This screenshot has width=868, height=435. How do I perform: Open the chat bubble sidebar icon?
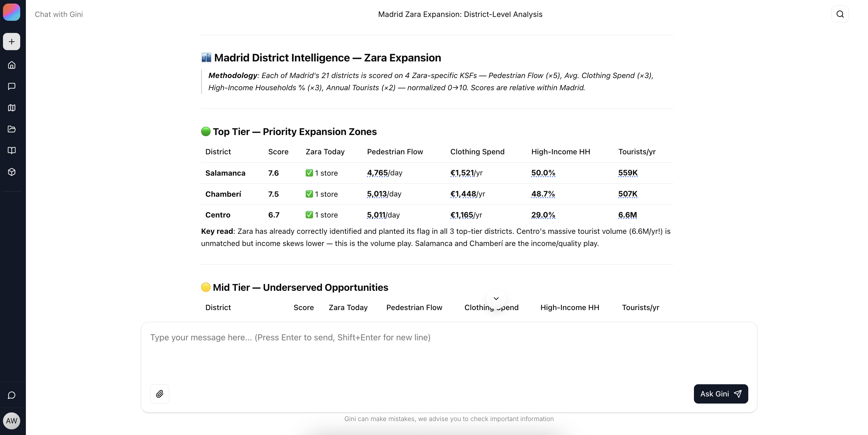point(12,87)
